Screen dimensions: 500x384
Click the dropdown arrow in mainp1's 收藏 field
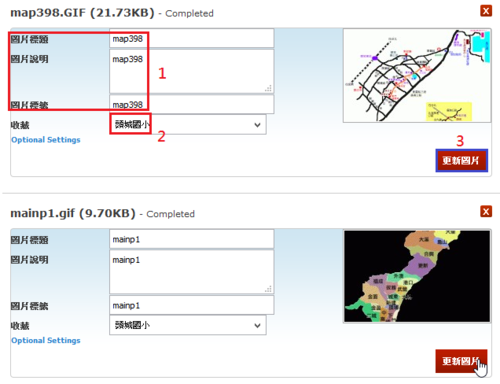tap(257, 325)
